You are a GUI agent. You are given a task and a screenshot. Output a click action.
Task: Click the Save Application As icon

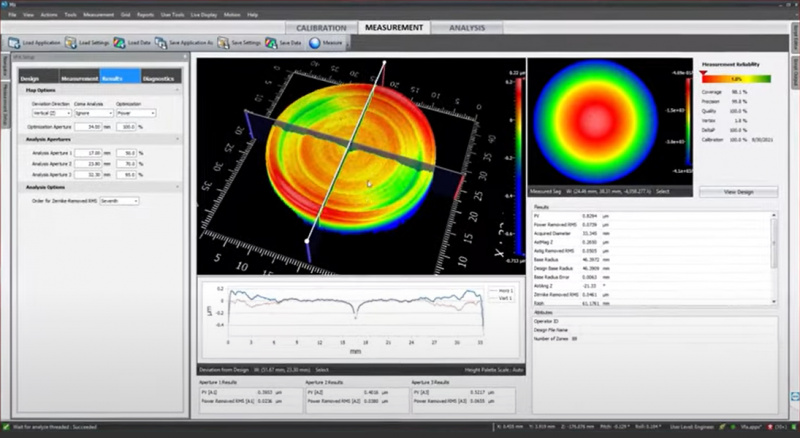click(163, 43)
